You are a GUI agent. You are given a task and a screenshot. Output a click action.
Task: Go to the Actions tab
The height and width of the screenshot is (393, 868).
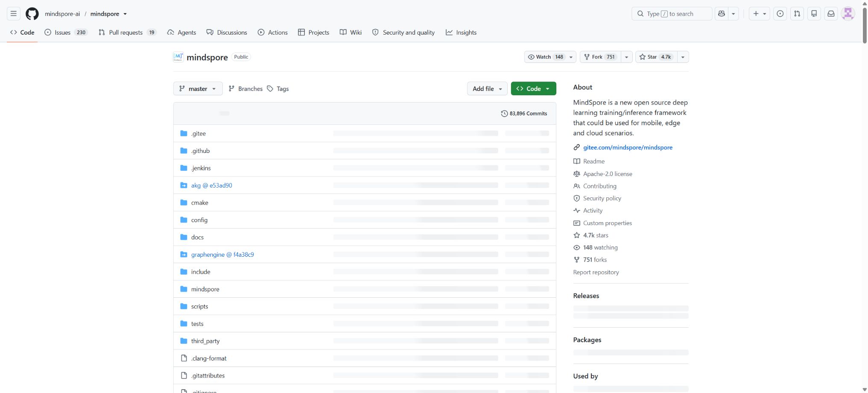[273, 32]
